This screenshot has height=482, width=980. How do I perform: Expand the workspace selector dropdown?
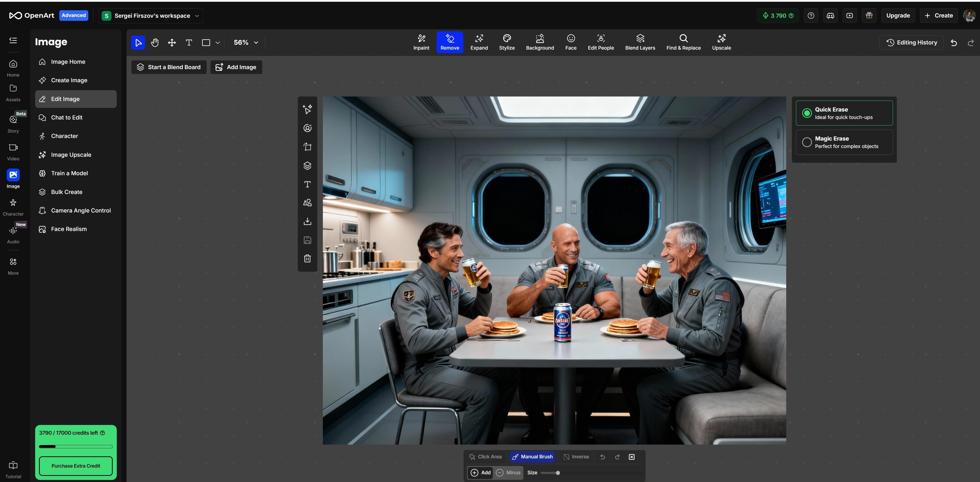pyautogui.click(x=197, y=16)
